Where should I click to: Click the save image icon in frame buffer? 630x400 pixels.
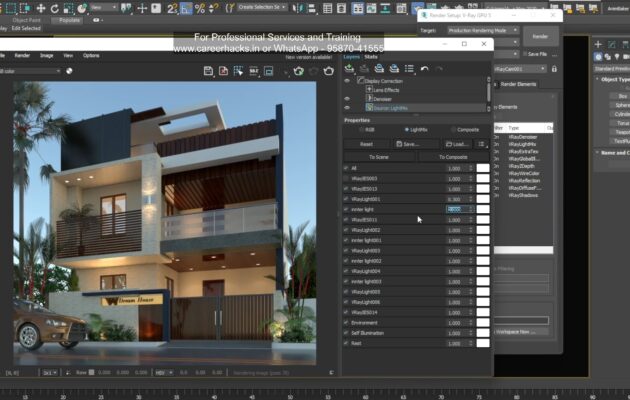[x=209, y=71]
